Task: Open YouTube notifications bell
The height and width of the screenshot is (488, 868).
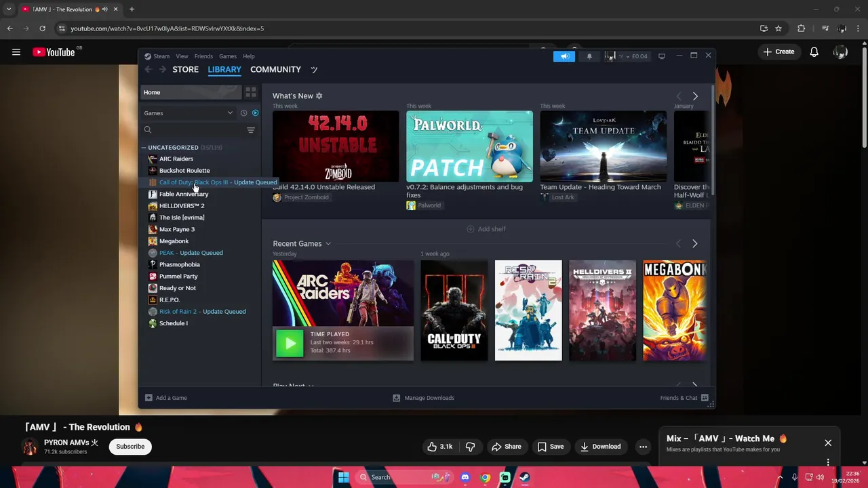Action: pyautogui.click(x=814, y=52)
